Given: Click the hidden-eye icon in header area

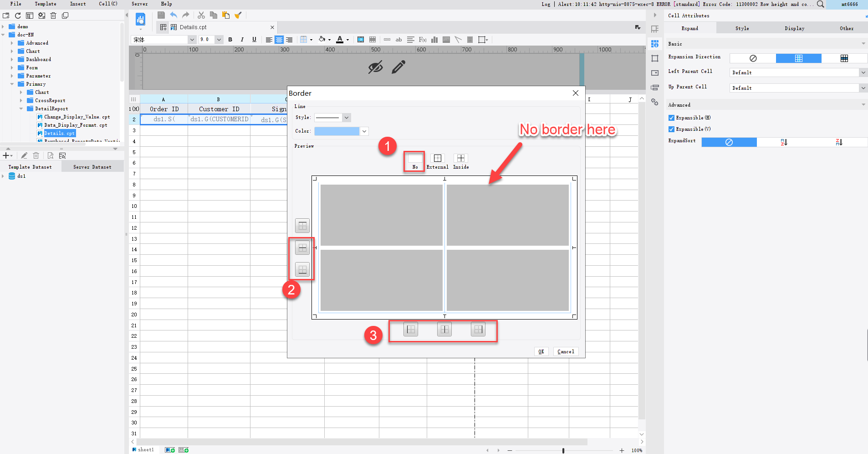Looking at the screenshot, I should [x=375, y=67].
